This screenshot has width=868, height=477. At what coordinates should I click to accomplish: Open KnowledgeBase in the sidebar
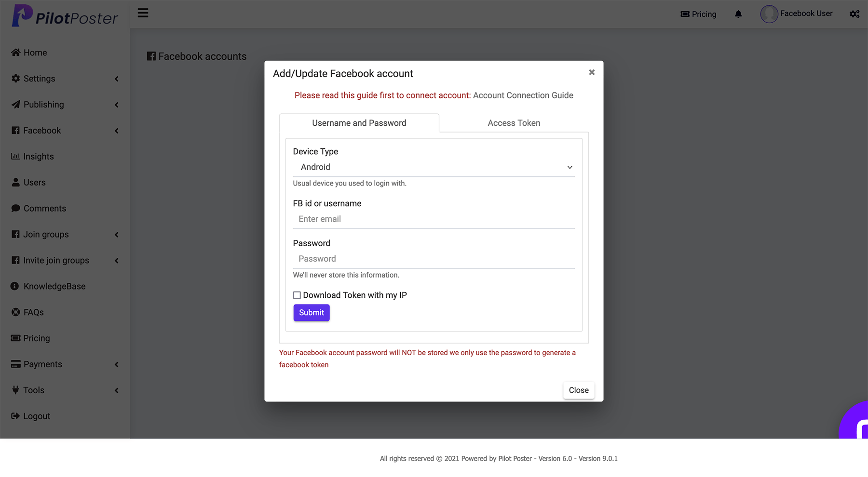pos(54,286)
